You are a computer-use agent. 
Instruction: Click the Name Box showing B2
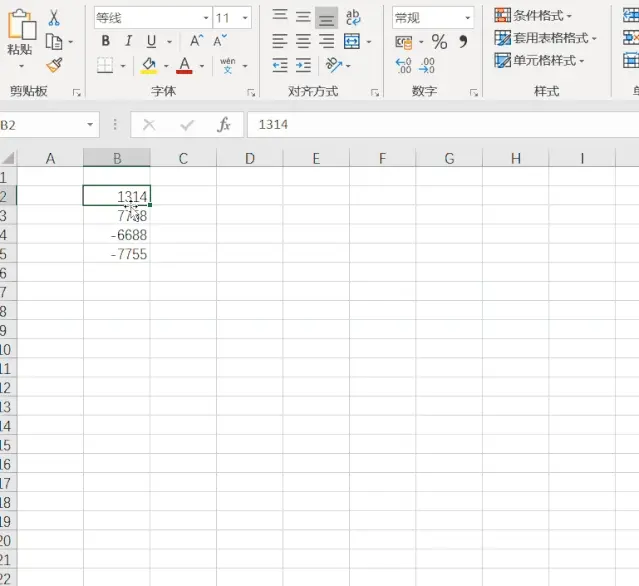point(41,125)
